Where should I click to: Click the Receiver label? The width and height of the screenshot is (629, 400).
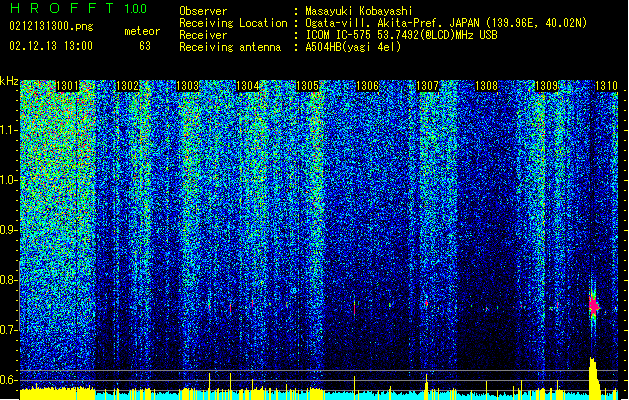(203, 35)
